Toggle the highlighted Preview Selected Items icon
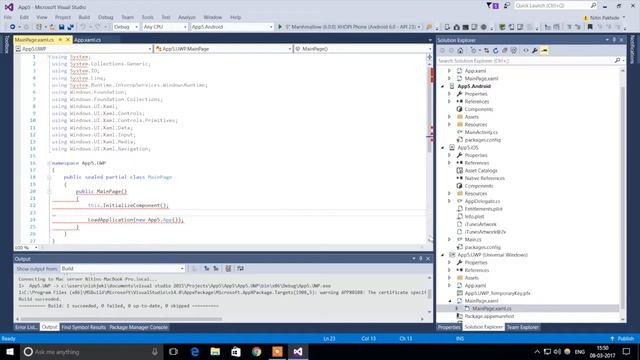 (x=544, y=51)
